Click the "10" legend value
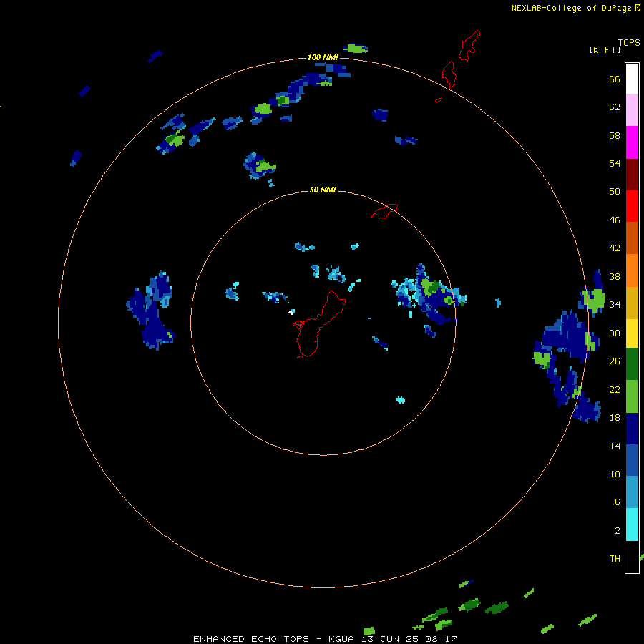 615,474
